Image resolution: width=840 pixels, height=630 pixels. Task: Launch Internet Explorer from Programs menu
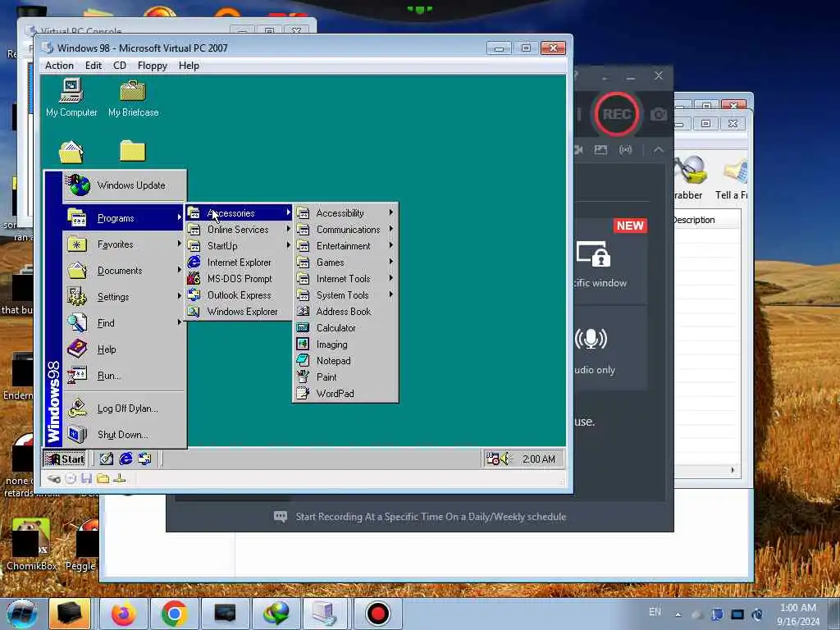[x=239, y=262]
